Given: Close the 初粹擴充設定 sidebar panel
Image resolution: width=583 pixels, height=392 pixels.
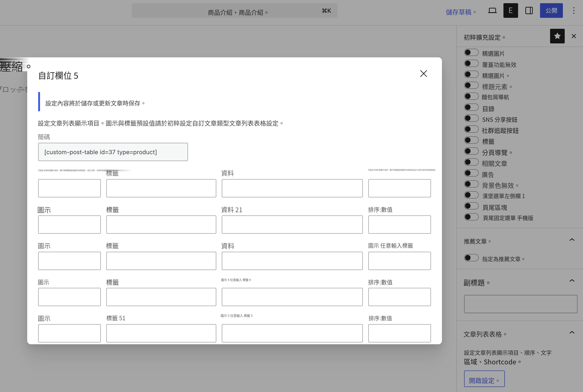Looking at the screenshot, I should (x=574, y=36).
